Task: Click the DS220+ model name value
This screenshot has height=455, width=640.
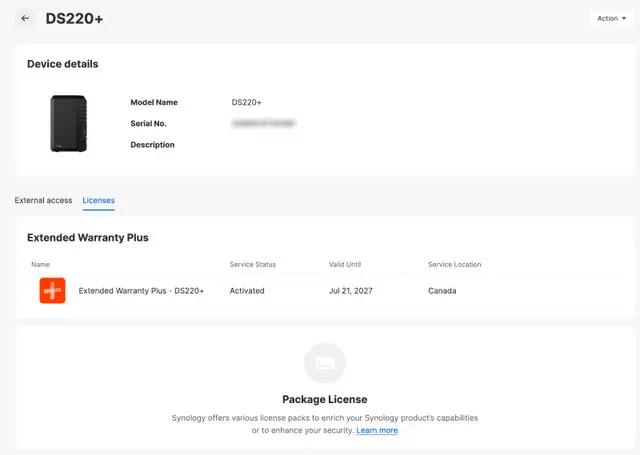Action: click(246, 102)
